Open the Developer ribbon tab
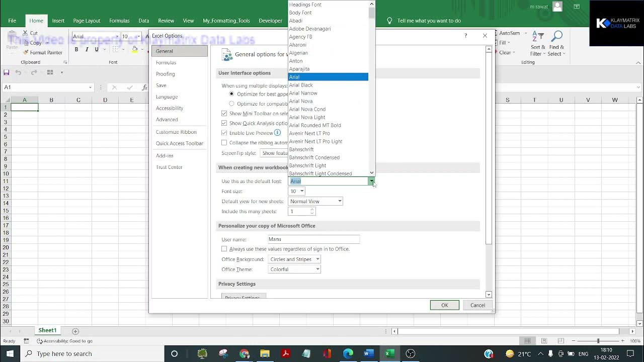The height and width of the screenshot is (362, 644). tap(271, 21)
